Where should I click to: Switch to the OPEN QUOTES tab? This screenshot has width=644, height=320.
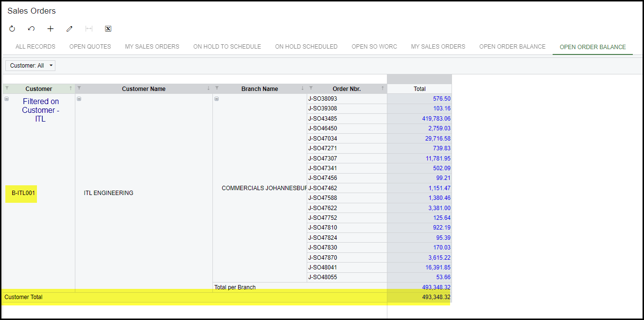(x=90, y=47)
